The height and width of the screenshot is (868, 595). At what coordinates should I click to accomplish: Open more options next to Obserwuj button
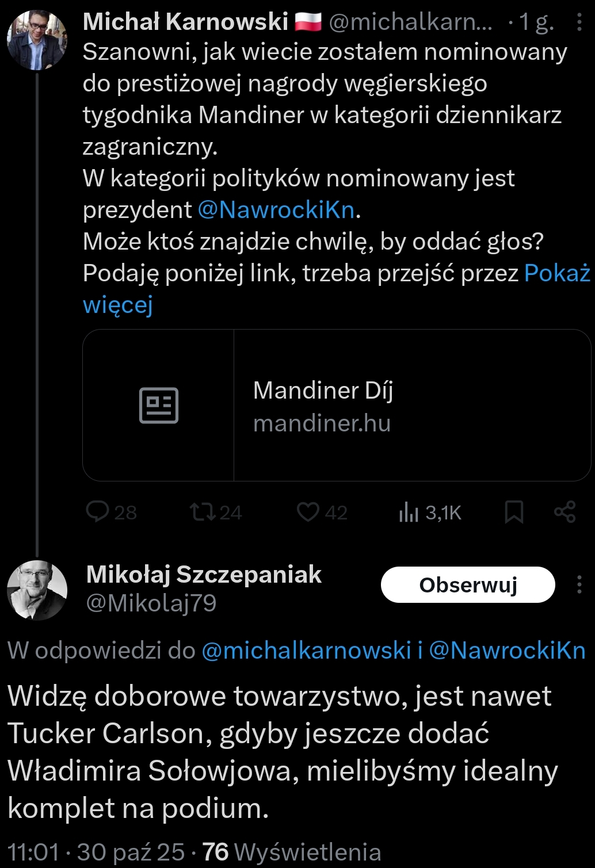(579, 584)
